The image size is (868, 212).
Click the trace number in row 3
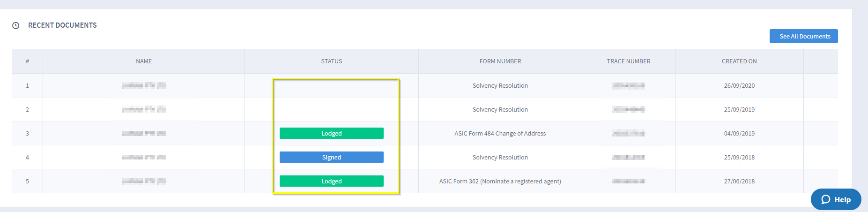pos(628,133)
